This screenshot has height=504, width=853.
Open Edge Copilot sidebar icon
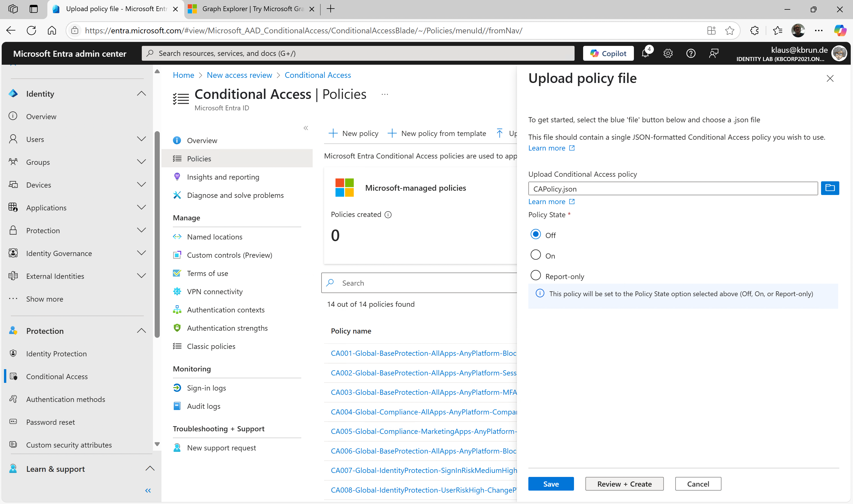[840, 31]
